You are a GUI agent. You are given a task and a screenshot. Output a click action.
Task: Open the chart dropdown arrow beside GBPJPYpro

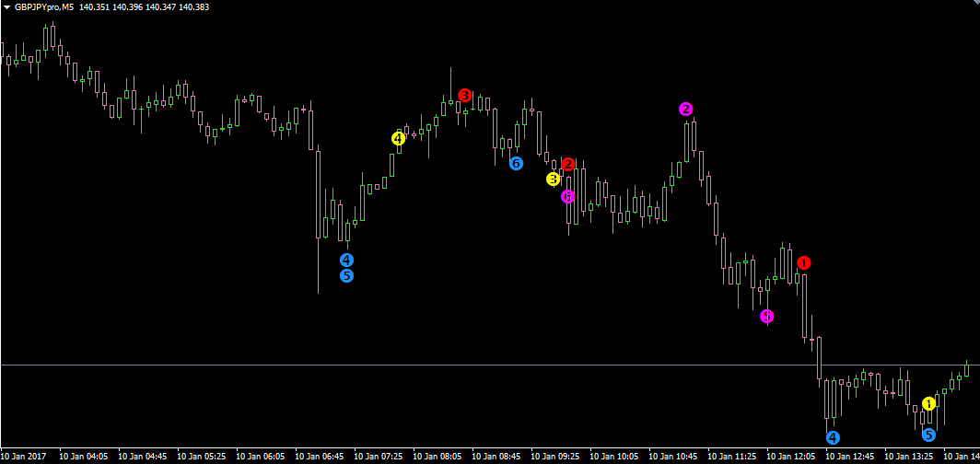6,6
